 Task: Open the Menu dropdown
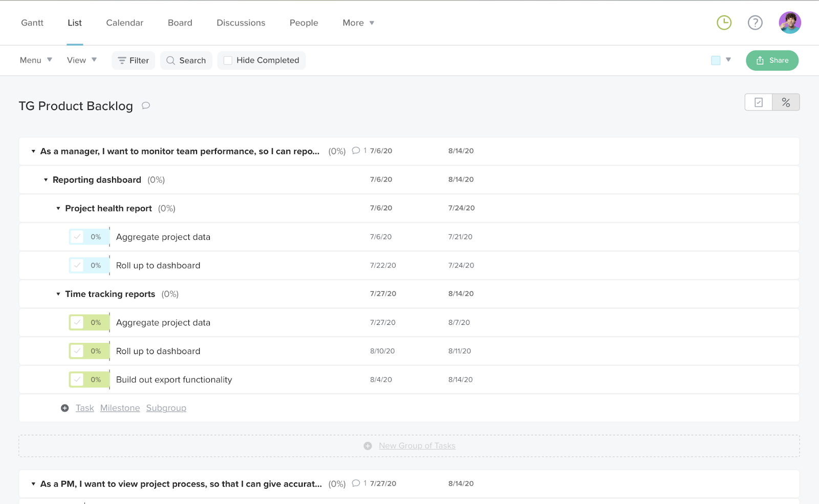click(x=35, y=60)
